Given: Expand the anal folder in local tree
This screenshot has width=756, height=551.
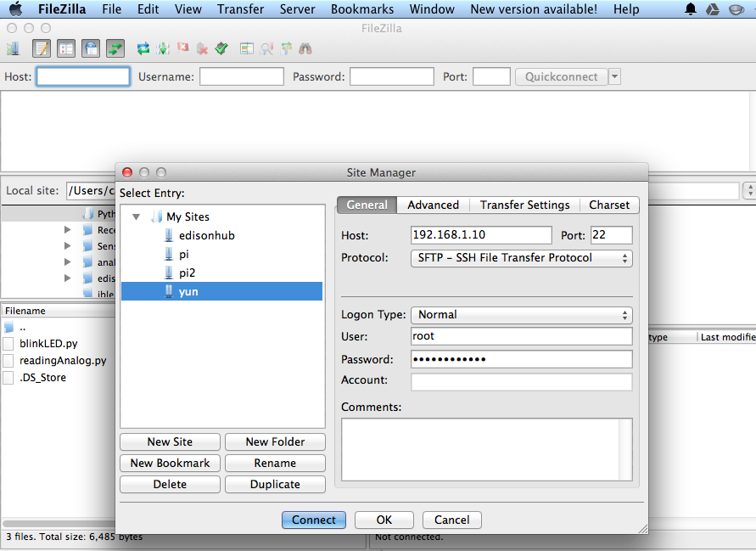Looking at the screenshot, I should coord(68,262).
